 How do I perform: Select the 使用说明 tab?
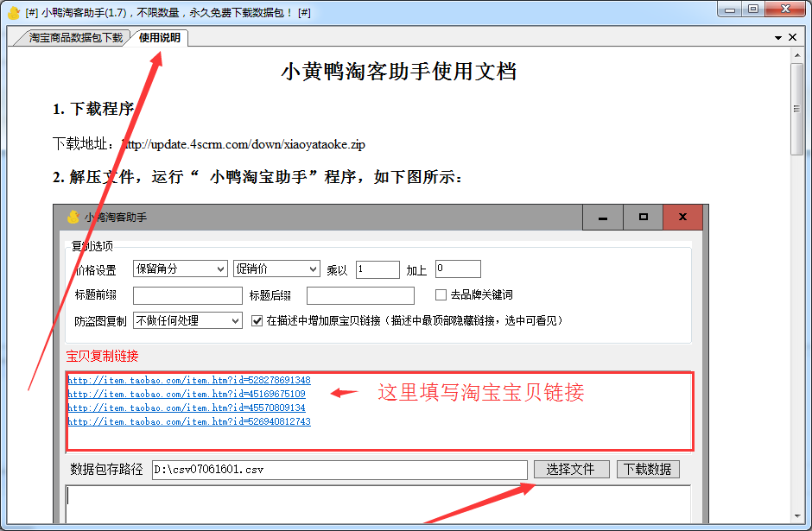(x=160, y=38)
